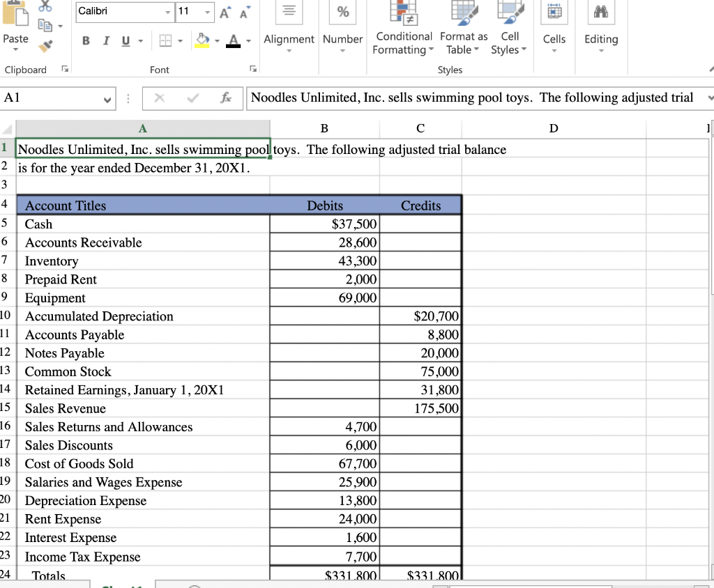Open the Number group menu
The height and width of the screenshot is (588, 714).
click(343, 29)
